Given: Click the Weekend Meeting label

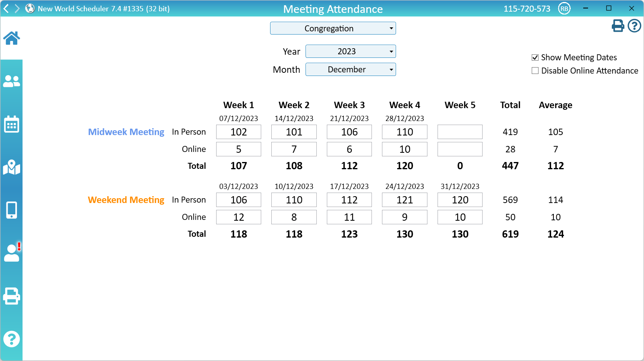Looking at the screenshot, I should [x=126, y=200].
